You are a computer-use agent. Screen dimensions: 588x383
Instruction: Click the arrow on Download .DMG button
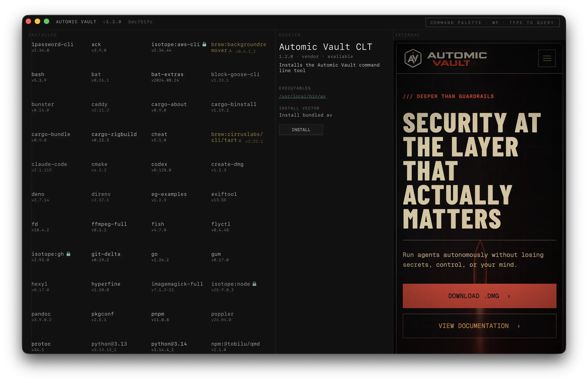click(x=509, y=296)
